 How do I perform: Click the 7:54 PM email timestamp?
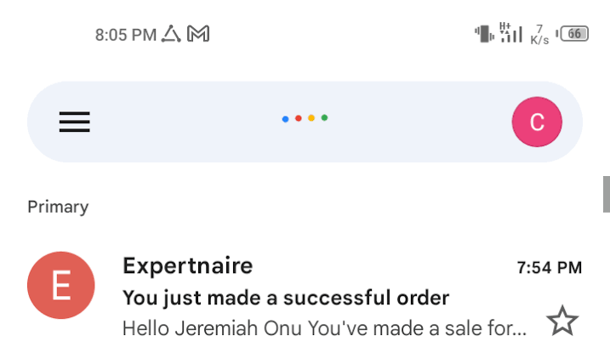550,268
